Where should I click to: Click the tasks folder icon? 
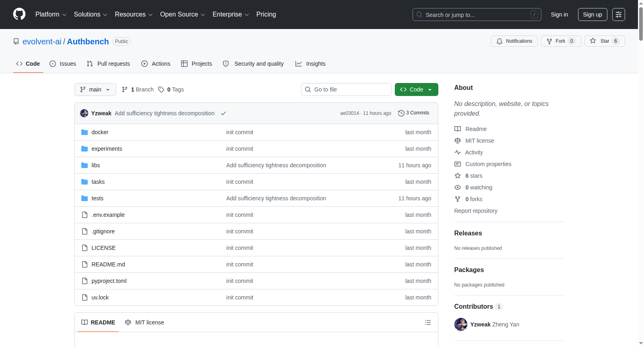pyautogui.click(x=85, y=182)
